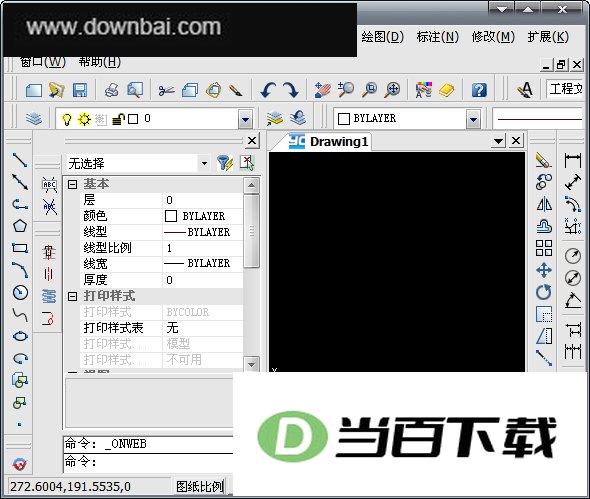Click the layer color square in layer box
Screen dimensions: 590x499
pyautogui.click(x=133, y=119)
